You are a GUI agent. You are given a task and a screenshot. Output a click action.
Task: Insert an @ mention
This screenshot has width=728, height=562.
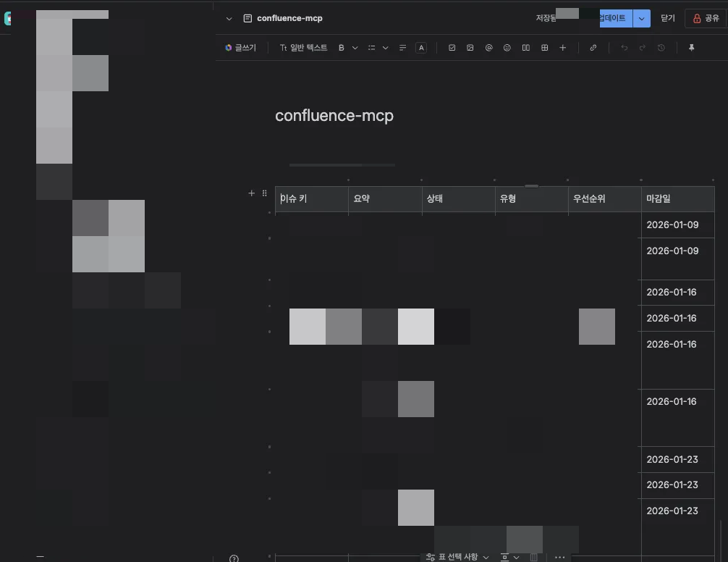point(488,48)
